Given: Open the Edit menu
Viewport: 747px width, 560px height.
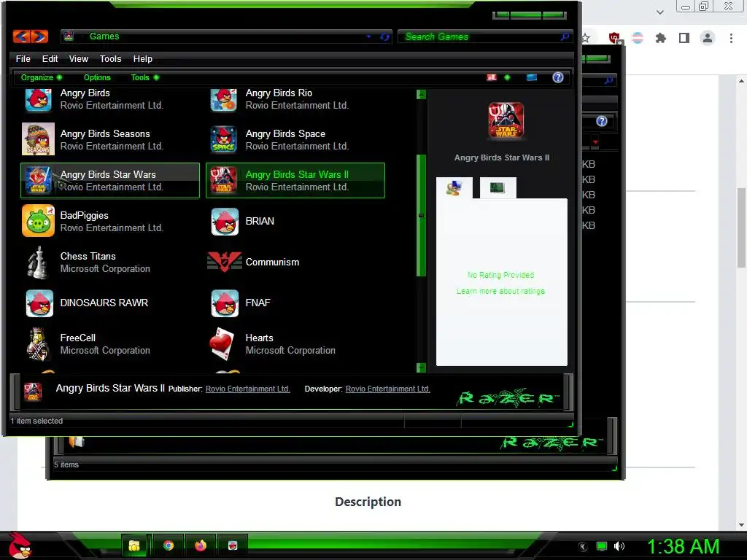Looking at the screenshot, I should point(50,58).
